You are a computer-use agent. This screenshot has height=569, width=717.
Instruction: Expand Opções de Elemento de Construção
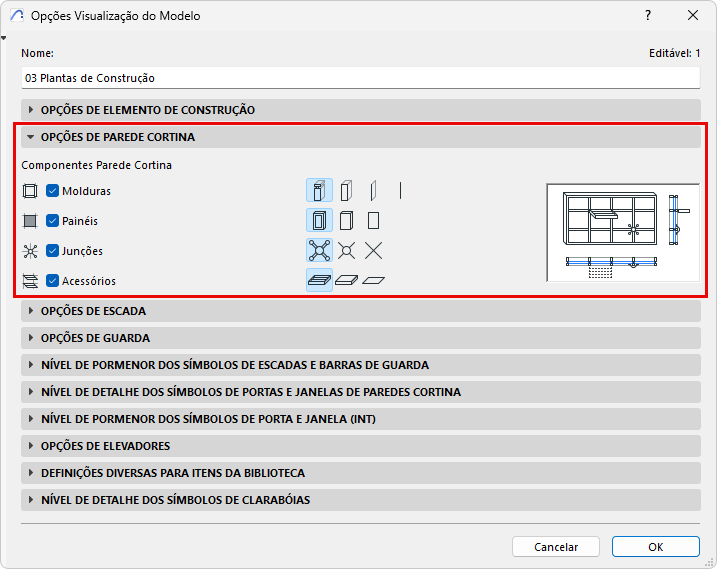(361, 110)
